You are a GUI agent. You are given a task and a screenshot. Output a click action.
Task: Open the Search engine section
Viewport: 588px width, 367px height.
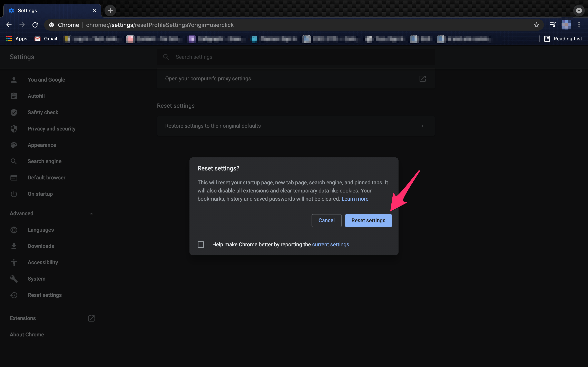pos(45,161)
